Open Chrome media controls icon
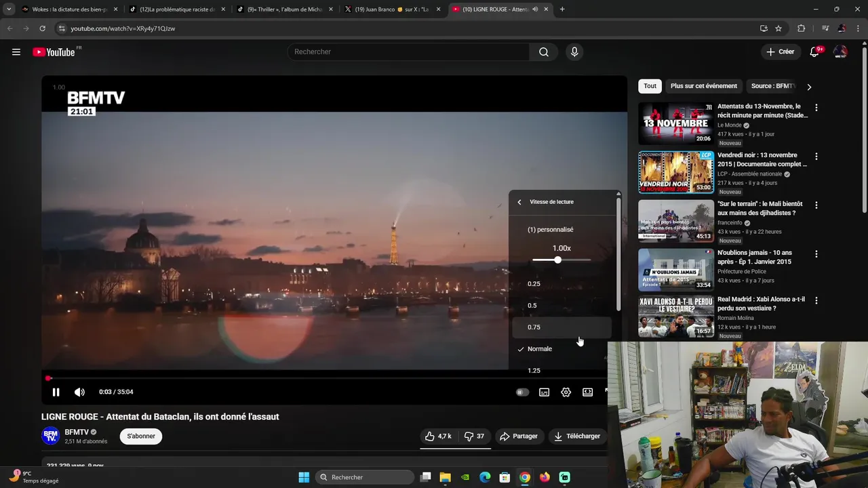868x488 pixels. point(825,28)
